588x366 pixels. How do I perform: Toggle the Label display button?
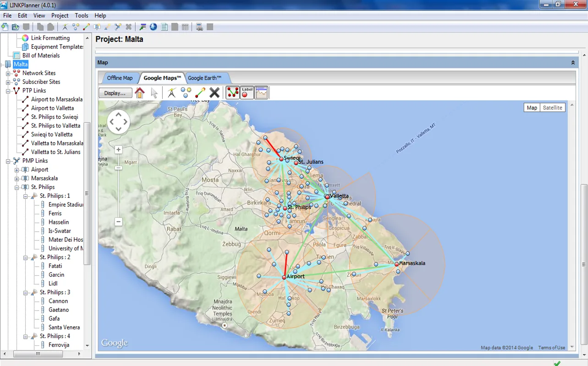coord(247,93)
